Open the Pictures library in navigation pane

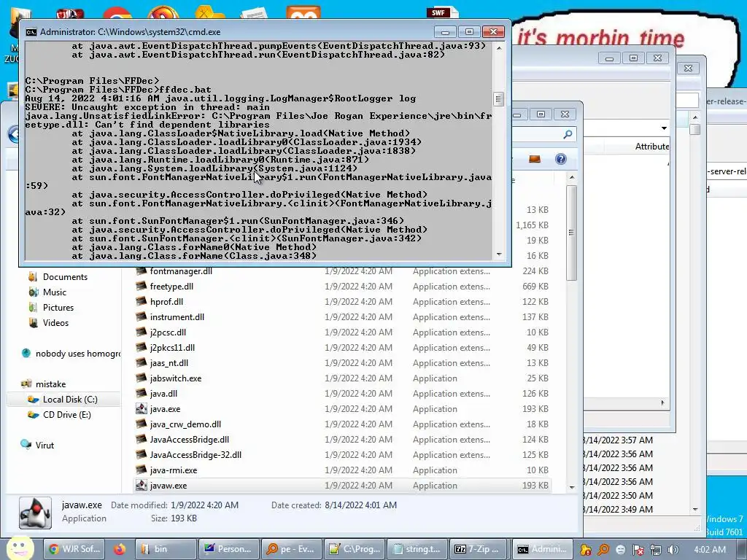click(58, 307)
